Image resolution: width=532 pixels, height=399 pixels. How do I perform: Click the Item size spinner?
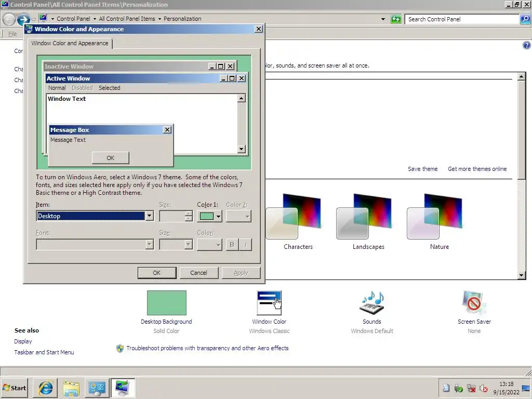point(189,216)
